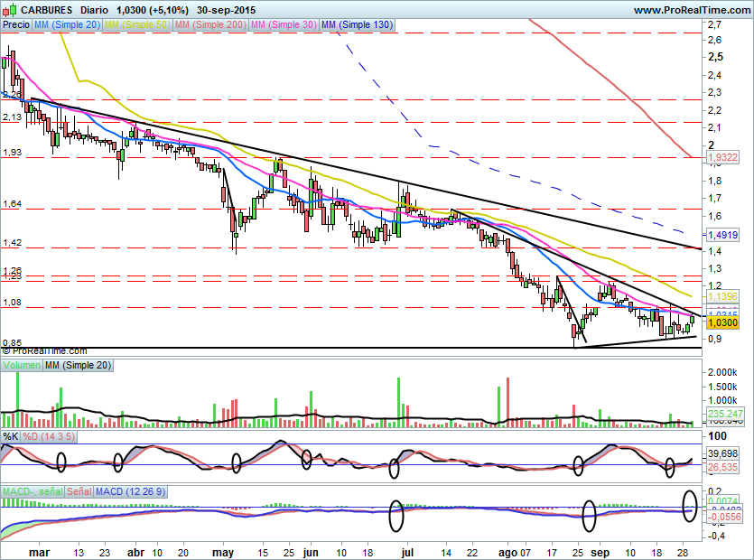Click the volume MM (Simple 20) label

pyautogui.click(x=78, y=365)
